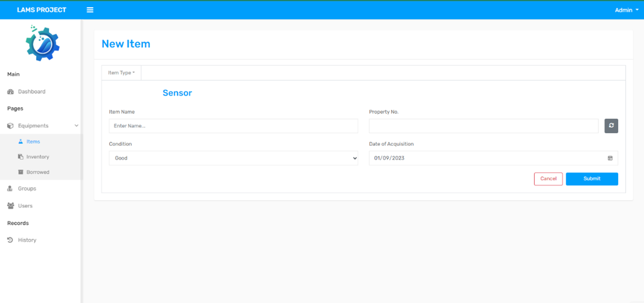This screenshot has height=303, width=644.
Task: Click the Pages section heading
Action: click(x=15, y=109)
